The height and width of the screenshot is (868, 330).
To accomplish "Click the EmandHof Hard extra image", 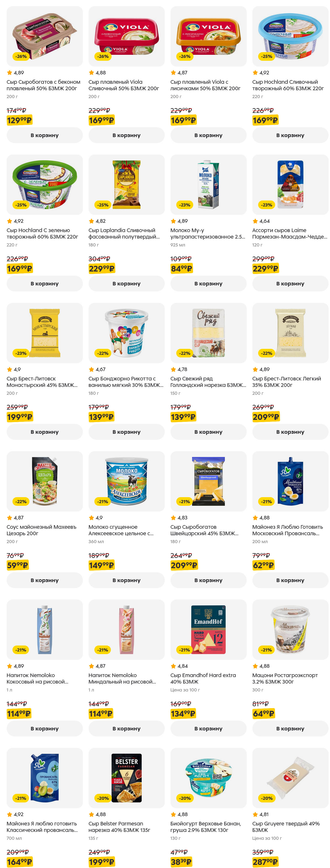I will [208, 629].
